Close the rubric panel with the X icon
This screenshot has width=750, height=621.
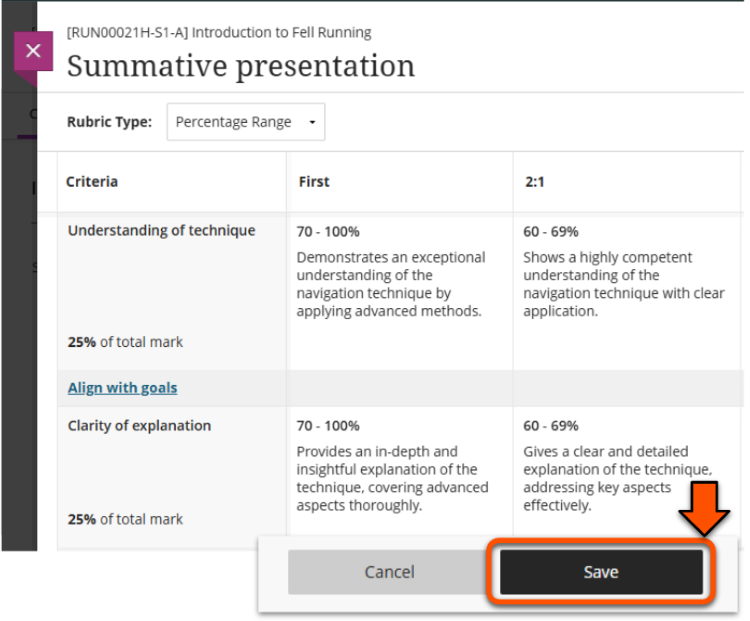pos(33,51)
